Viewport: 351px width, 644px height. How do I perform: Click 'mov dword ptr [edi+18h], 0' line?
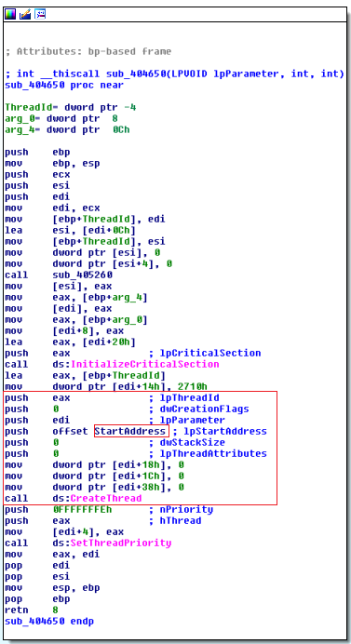pyautogui.click(x=94, y=464)
